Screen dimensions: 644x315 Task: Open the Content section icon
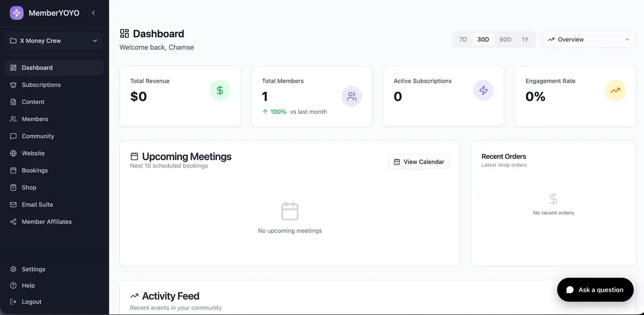(x=12, y=101)
